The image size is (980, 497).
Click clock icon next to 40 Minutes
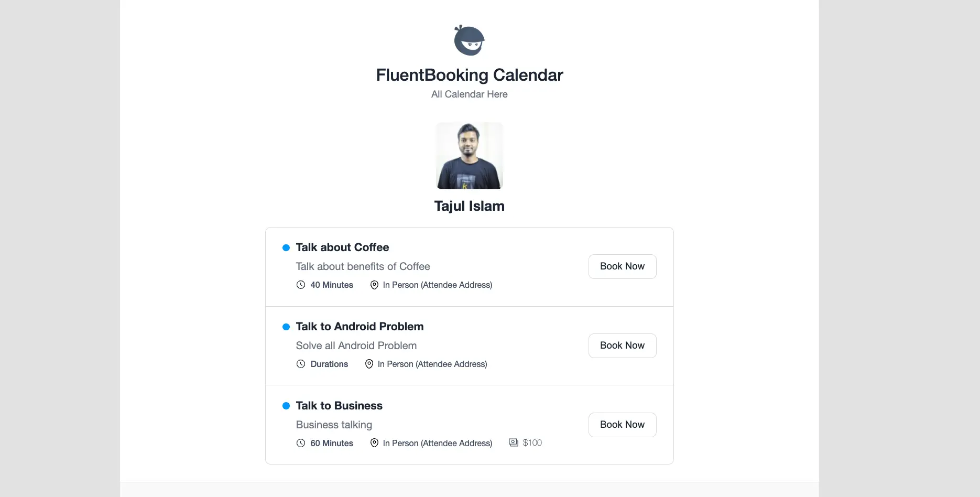(x=301, y=285)
